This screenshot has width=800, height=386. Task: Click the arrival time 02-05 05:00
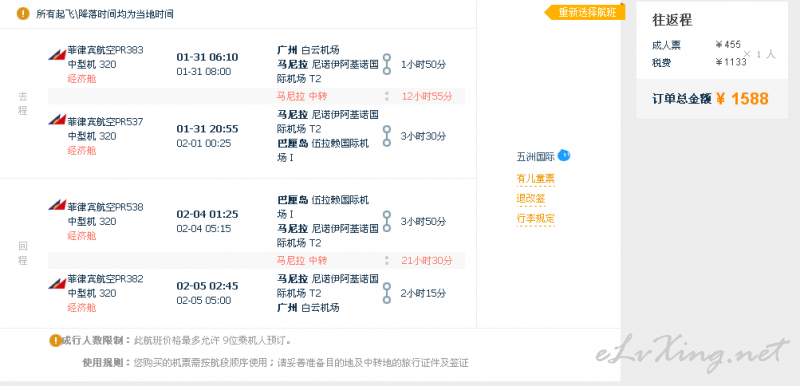[x=204, y=300]
